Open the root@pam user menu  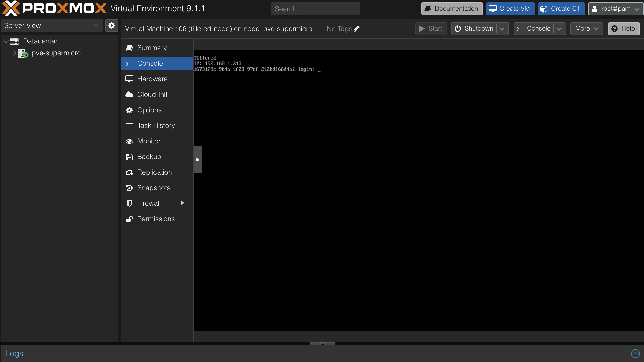click(x=616, y=9)
